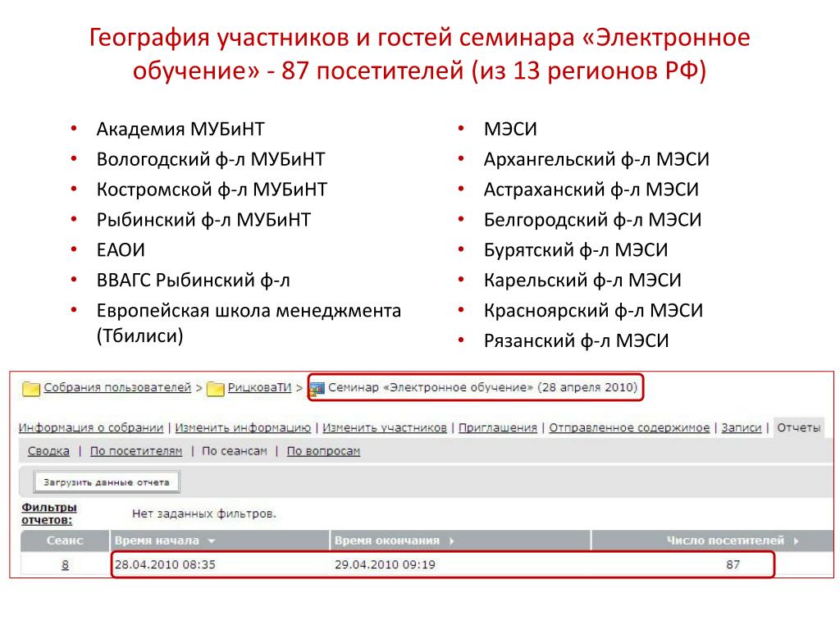Open Изменить информацию tab
The height and width of the screenshot is (630, 840).
pyautogui.click(x=243, y=427)
